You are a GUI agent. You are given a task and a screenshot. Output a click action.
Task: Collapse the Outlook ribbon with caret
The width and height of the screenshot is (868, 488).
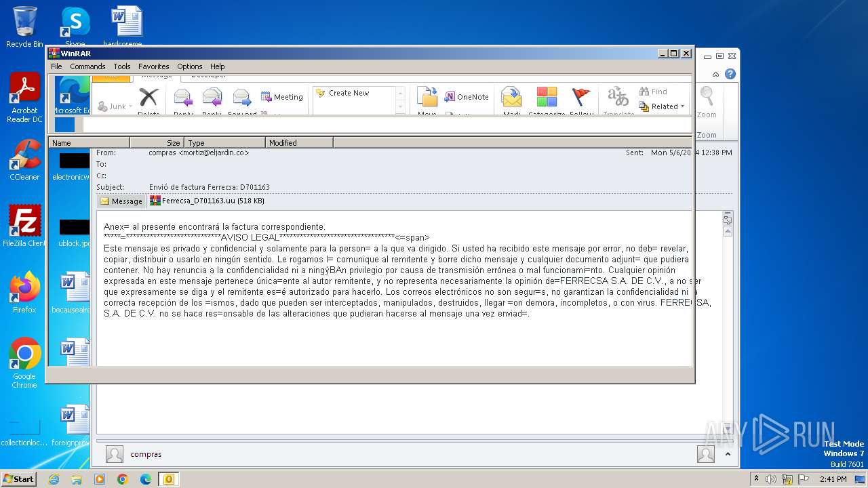(715, 75)
